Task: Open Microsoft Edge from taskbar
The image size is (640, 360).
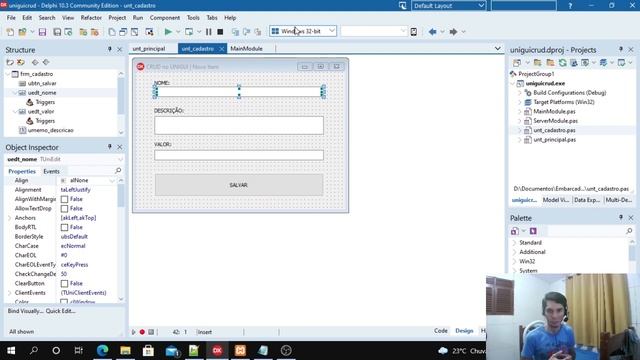Action: pyautogui.click(x=102, y=350)
